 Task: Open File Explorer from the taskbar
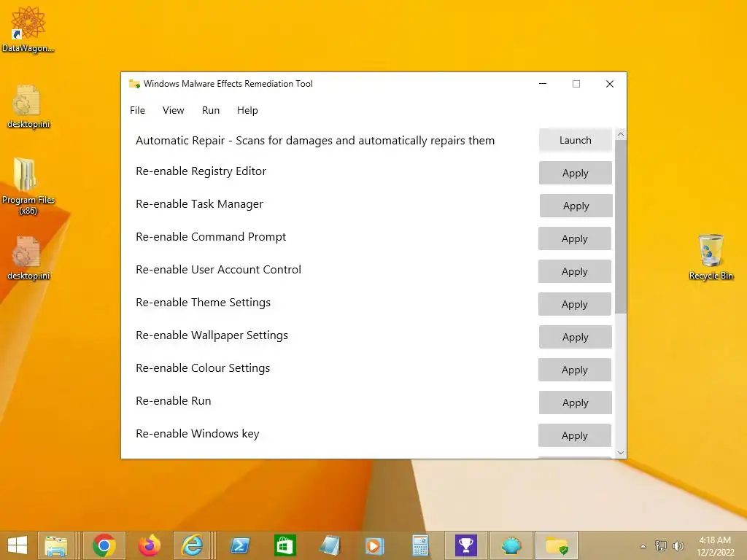(55, 545)
